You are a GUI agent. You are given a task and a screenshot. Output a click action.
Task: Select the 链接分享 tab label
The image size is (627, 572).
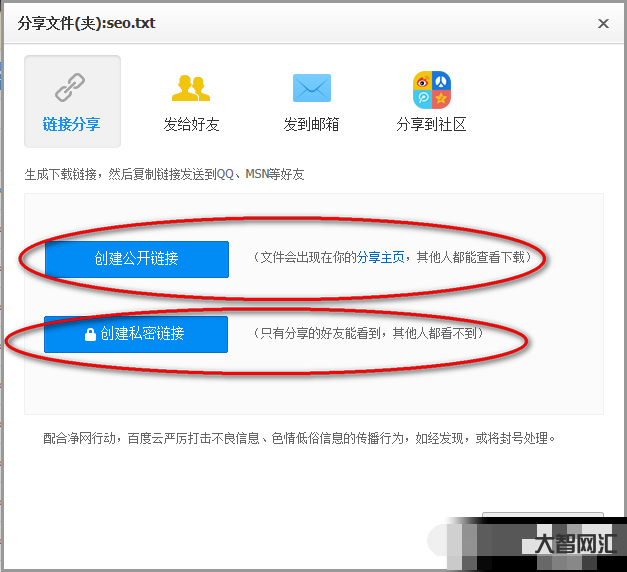71,125
